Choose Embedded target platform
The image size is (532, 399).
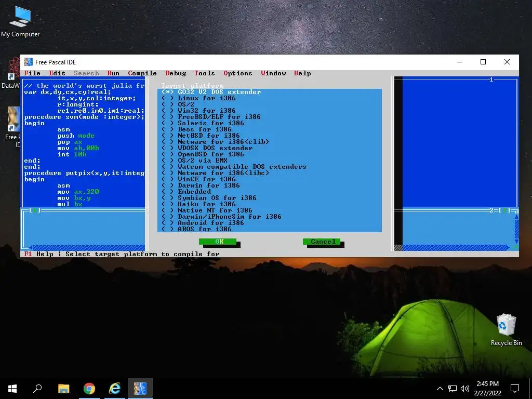click(x=187, y=192)
